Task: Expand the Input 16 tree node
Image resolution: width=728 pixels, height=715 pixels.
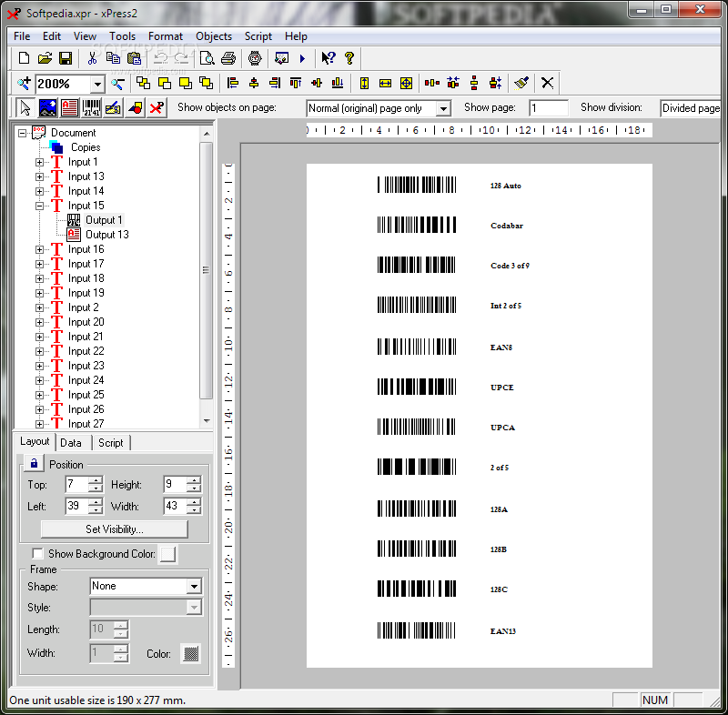Action: click(x=39, y=249)
